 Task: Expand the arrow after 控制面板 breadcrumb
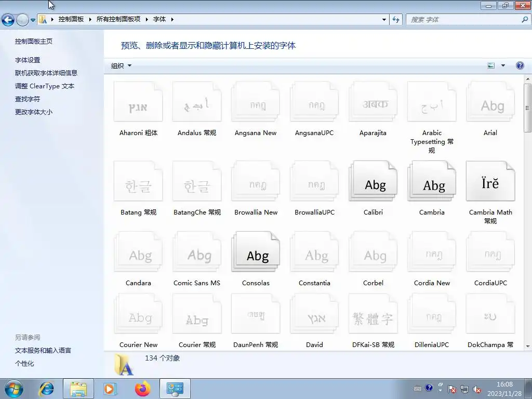90,19
